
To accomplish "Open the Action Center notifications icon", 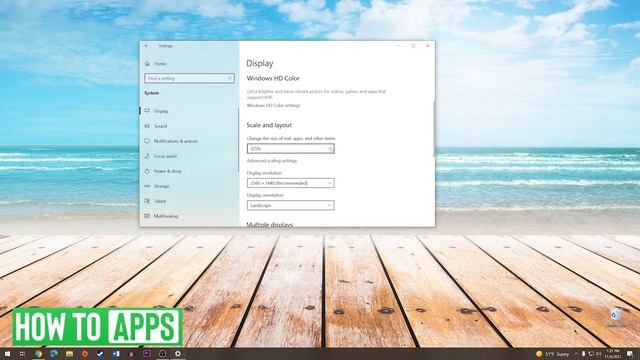I will coord(630,354).
